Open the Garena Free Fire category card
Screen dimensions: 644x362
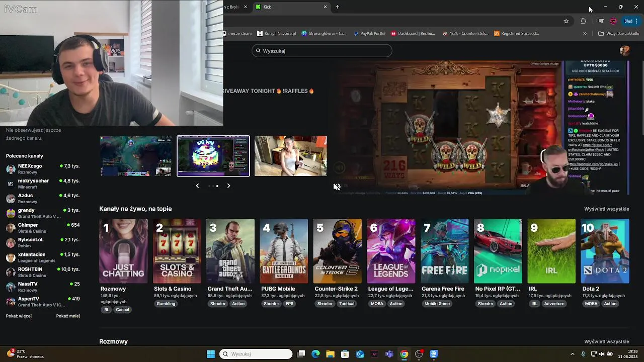coord(444,251)
